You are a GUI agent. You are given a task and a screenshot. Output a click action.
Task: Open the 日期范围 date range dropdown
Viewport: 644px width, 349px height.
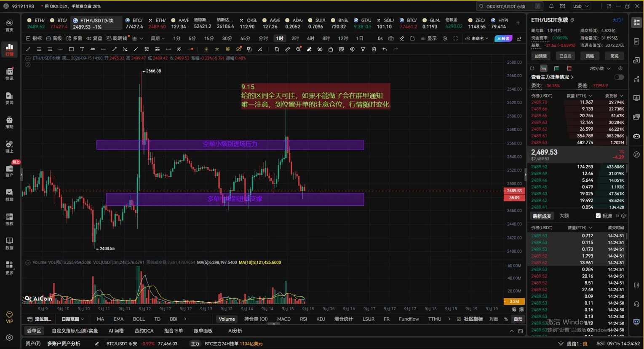[72, 319]
